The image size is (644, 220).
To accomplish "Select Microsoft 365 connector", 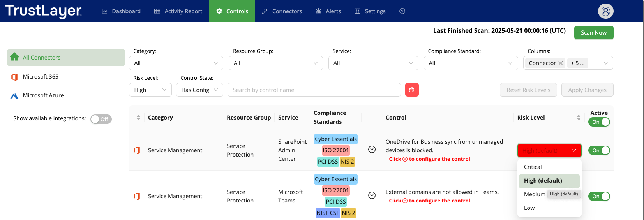I will click(x=41, y=77).
